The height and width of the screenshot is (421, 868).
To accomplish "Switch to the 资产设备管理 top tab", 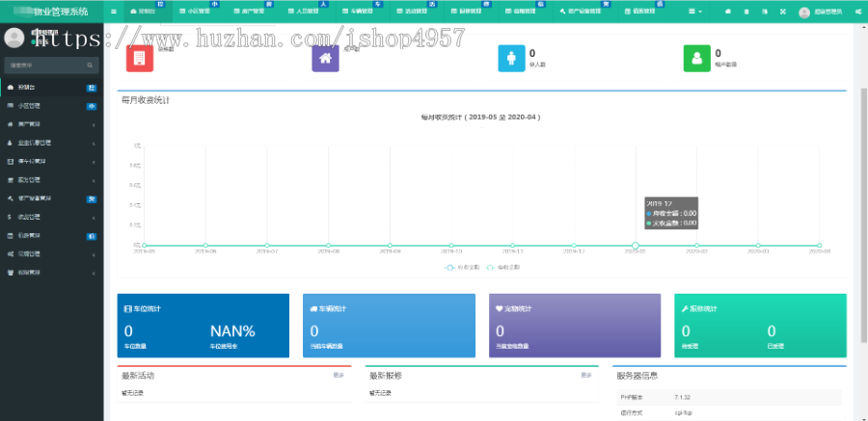I will pos(584,12).
